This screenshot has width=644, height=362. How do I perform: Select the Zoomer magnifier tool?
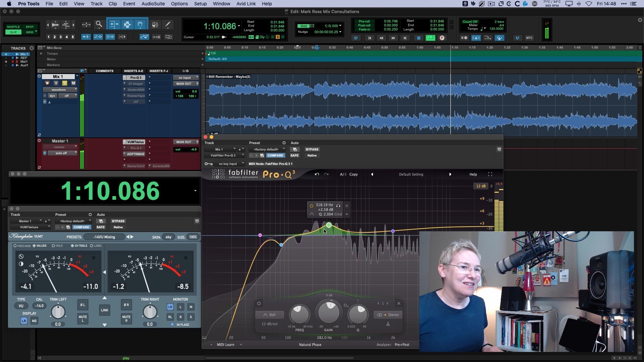click(x=99, y=24)
